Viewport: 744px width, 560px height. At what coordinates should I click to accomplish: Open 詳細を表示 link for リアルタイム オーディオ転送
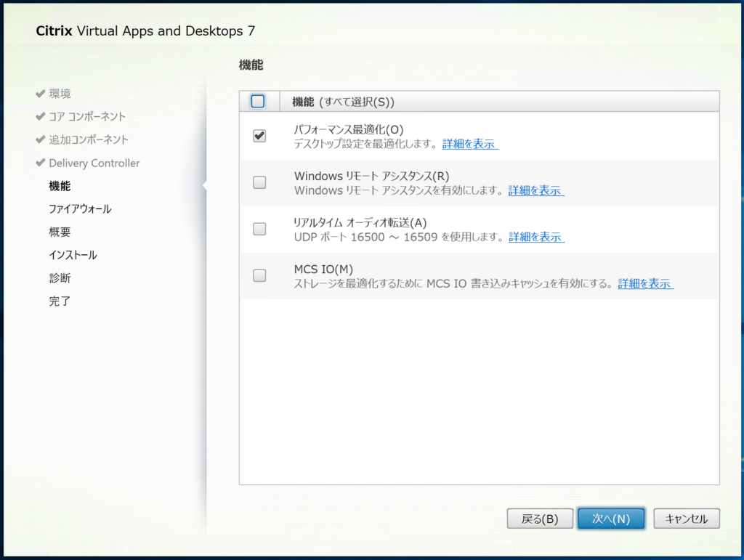click(536, 237)
